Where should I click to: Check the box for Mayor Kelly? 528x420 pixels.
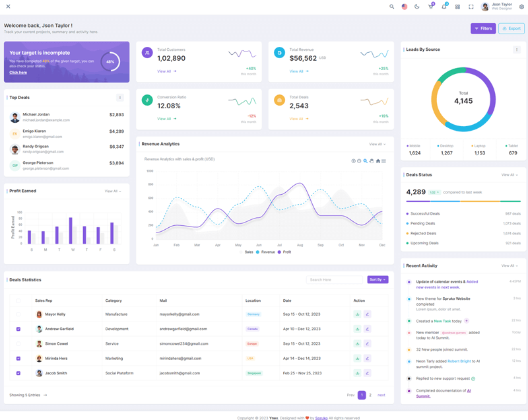[18, 314]
